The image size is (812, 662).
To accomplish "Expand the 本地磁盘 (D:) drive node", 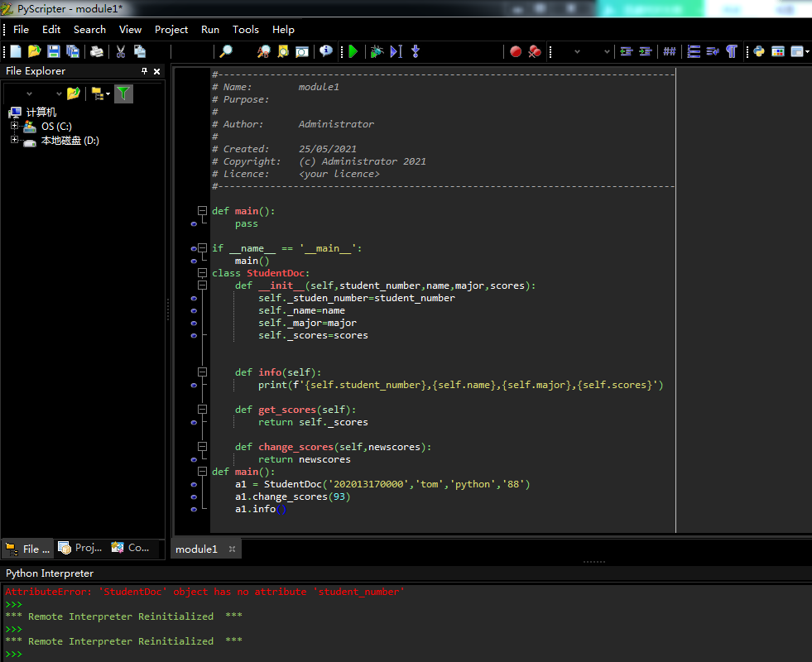I will pos(14,140).
